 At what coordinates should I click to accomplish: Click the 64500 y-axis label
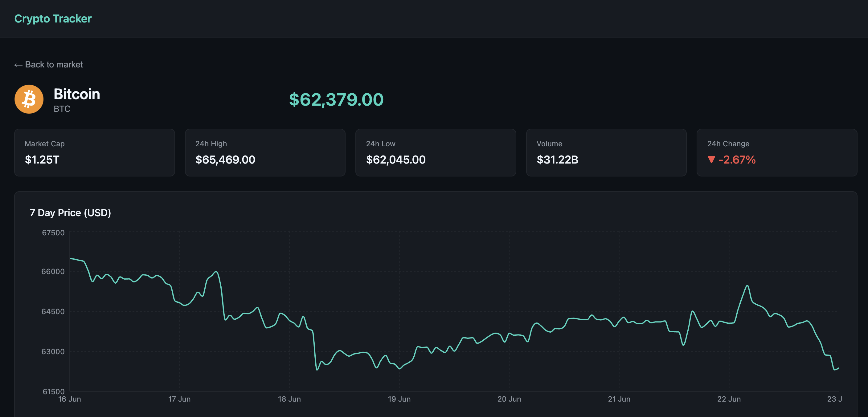pyautogui.click(x=53, y=311)
